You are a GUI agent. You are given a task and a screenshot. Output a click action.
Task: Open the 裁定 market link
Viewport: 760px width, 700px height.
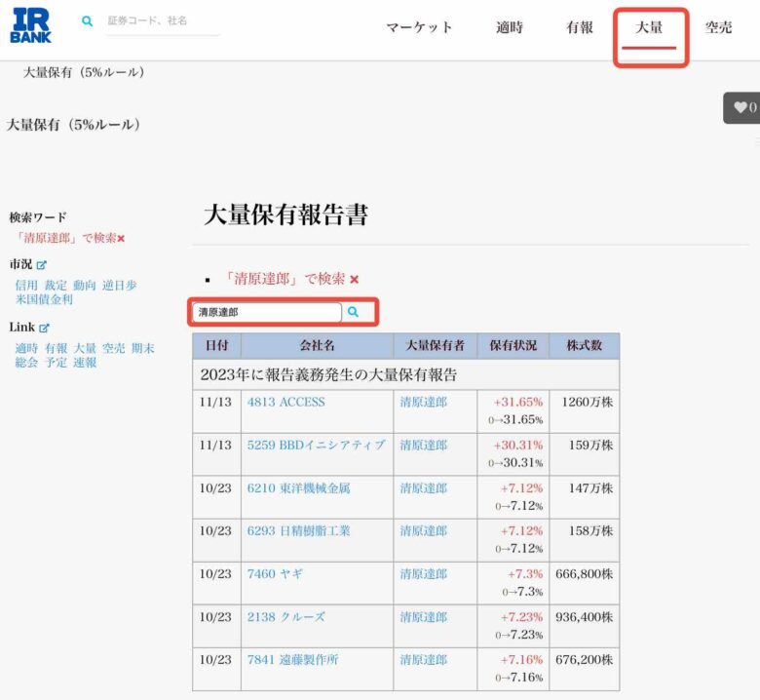tap(56, 286)
